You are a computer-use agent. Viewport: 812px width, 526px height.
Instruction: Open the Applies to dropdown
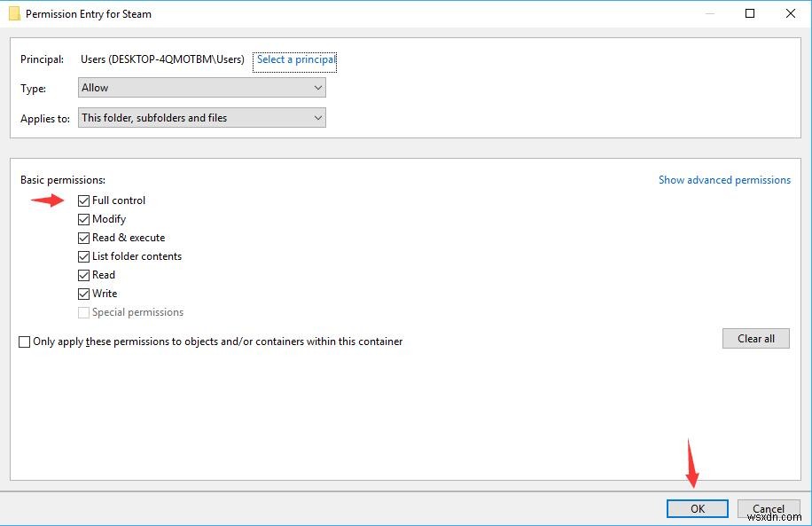coord(202,118)
